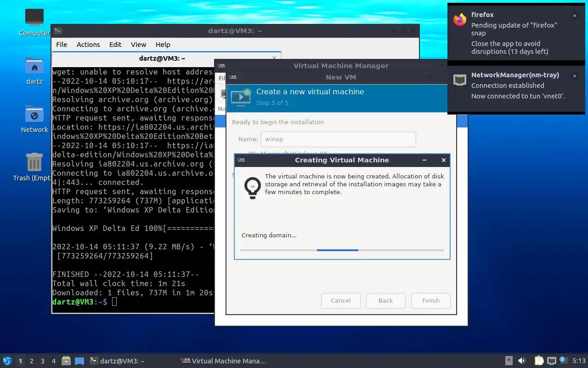588x368 pixels.
Task: Minimize the Creating Virtual Machine dialog
Action: pyautogui.click(x=424, y=160)
